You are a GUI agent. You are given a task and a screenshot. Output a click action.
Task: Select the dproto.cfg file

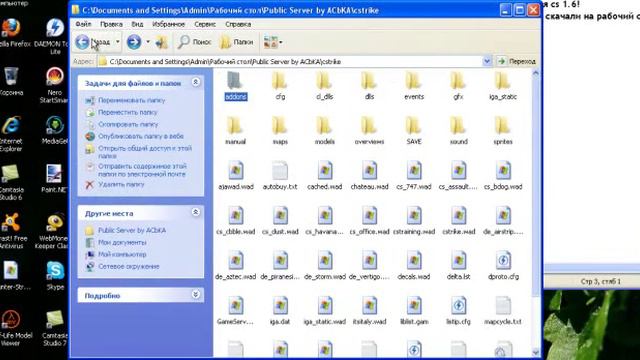click(x=503, y=265)
